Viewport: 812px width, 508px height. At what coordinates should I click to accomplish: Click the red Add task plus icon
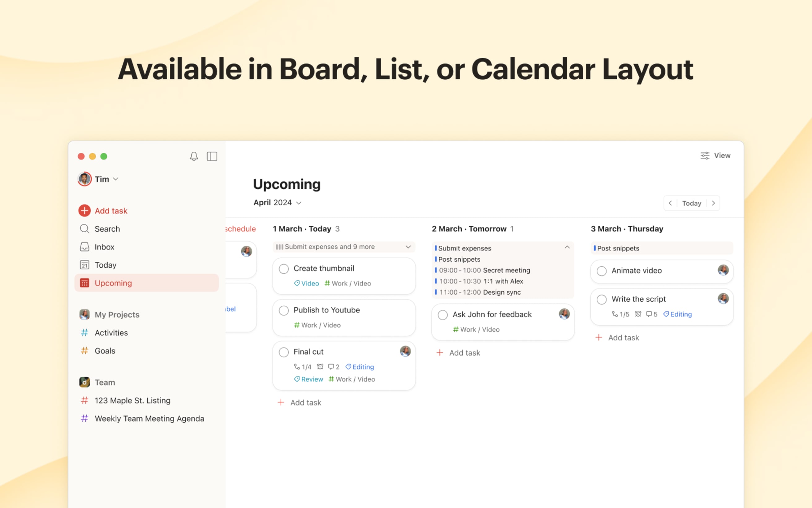click(84, 211)
